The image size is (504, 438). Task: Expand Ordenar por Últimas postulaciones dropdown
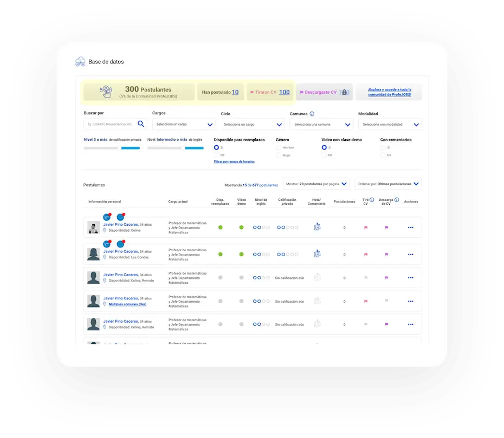pyautogui.click(x=388, y=184)
